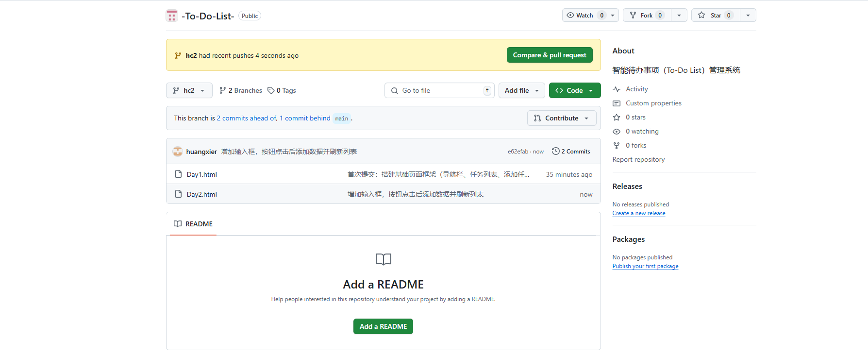
Task: Open the Contribute dropdown
Action: coord(562,118)
